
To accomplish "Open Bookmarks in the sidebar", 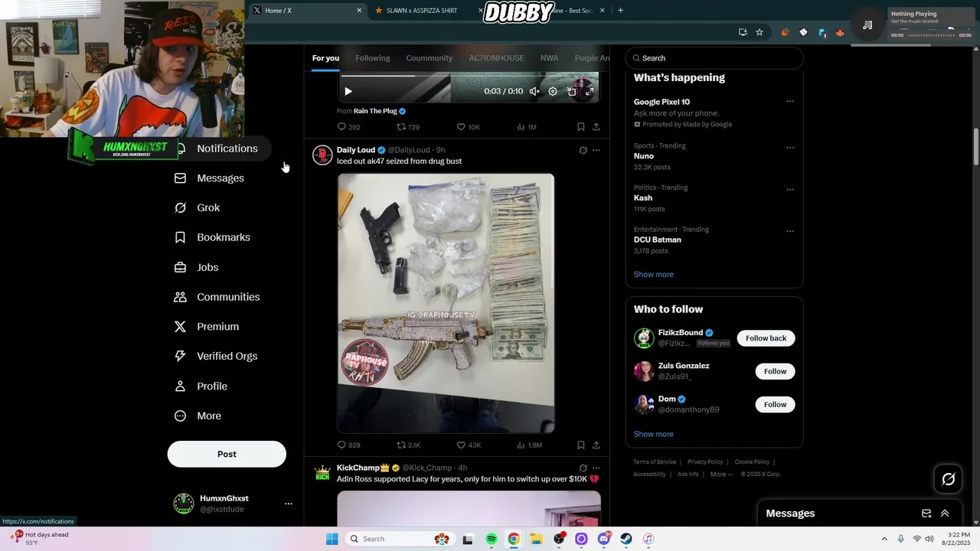I will pyautogui.click(x=213, y=237).
